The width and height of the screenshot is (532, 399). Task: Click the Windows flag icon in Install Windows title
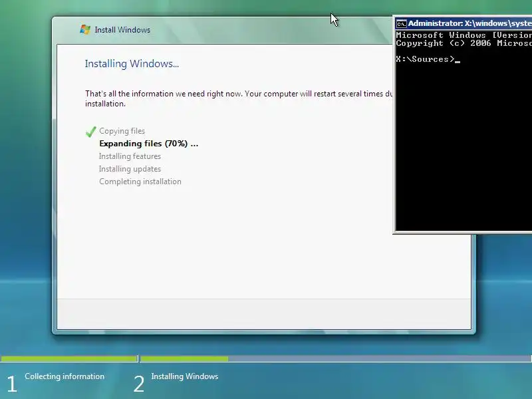click(85, 29)
